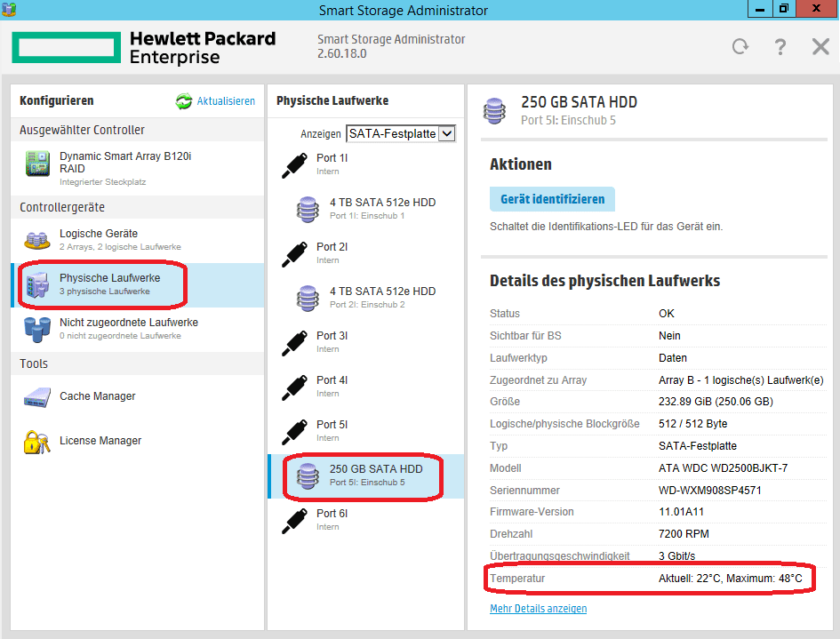Click the Status value OK
Screen dimensions: 840x639
click(667, 314)
